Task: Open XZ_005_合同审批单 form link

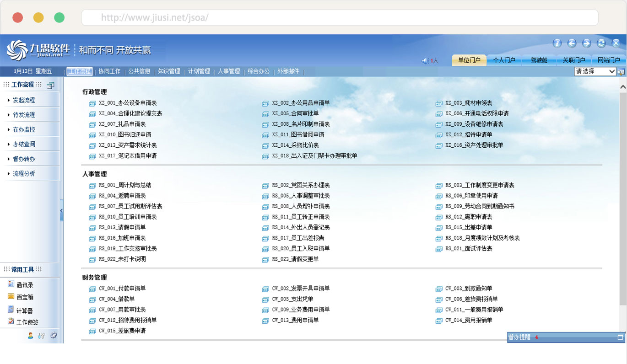Action: pyautogui.click(x=295, y=113)
